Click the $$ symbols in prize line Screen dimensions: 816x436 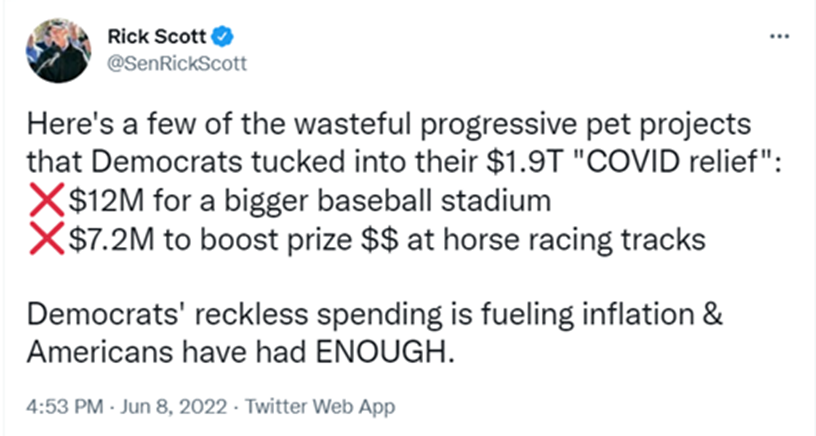(x=381, y=239)
